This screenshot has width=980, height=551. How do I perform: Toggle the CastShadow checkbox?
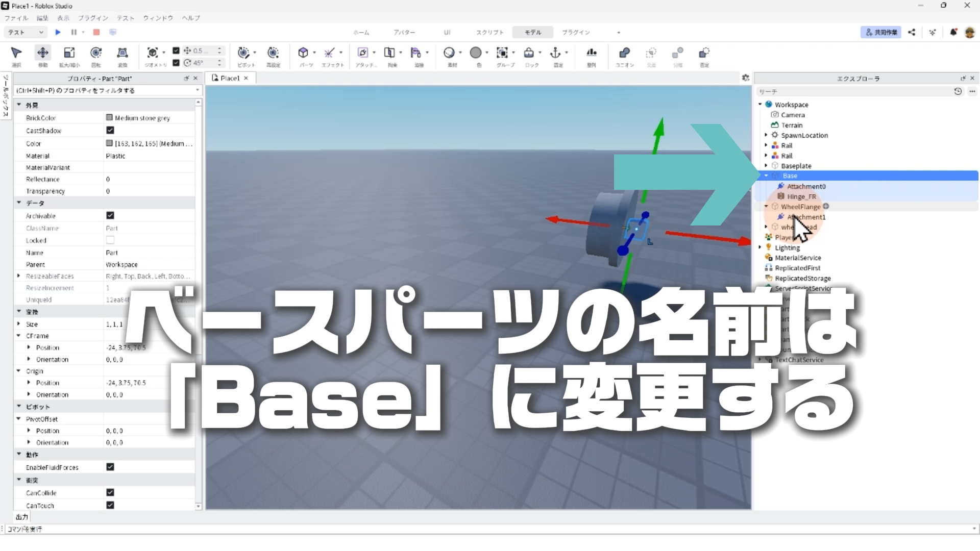(110, 131)
